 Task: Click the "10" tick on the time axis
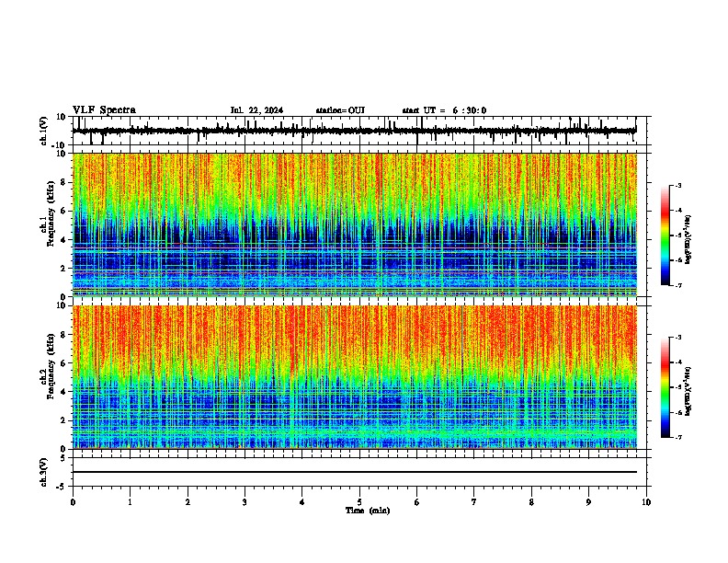pyautogui.click(x=646, y=502)
